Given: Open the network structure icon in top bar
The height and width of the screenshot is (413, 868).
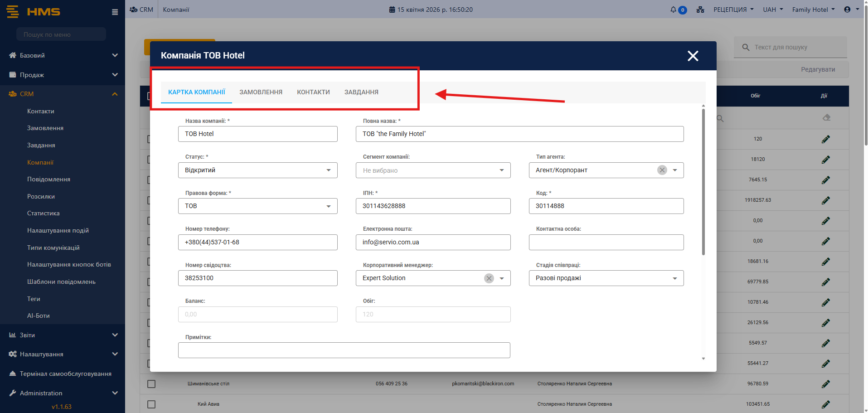Looking at the screenshot, I should tap(700, 10).
